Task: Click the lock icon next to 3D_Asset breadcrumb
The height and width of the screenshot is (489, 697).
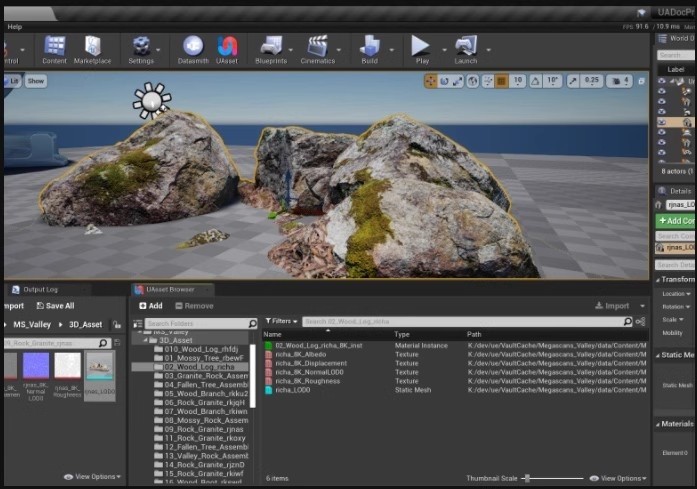Action: click(117, 325)
